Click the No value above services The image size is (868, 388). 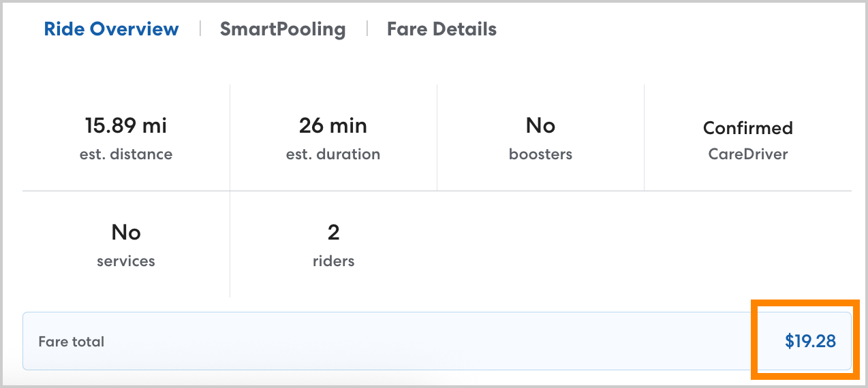(126, 233)
